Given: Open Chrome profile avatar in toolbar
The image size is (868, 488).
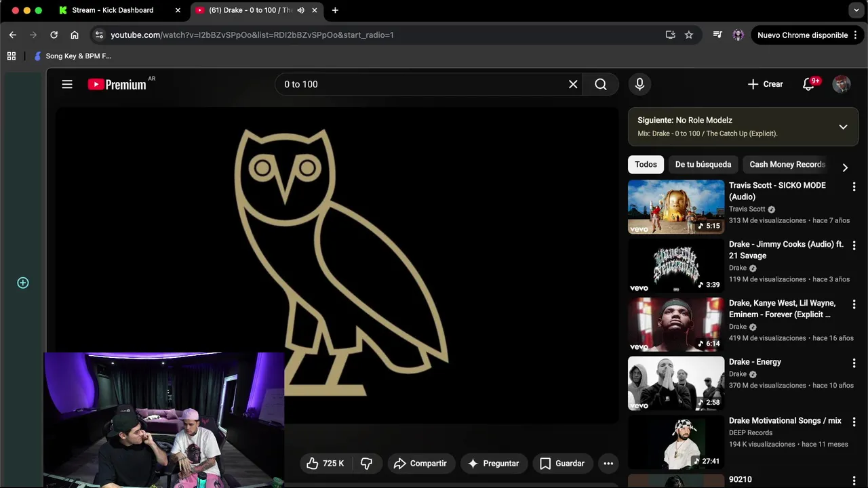Looking at the screenshot, I should click(738, 35).
